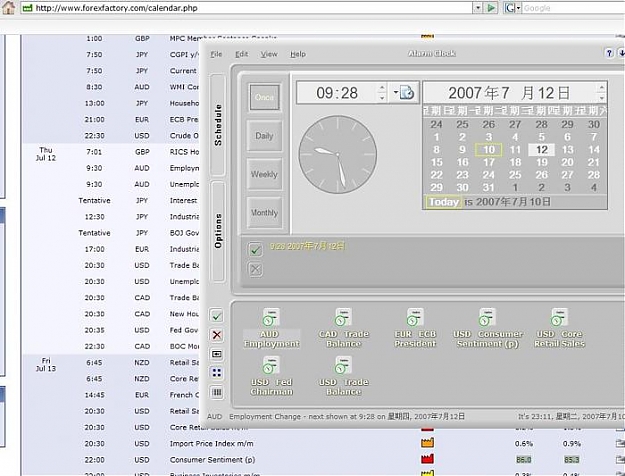Click red impact icon for Consumer Sentiment (p)
The width and height of the screenshot is (625, 476).
[427, 459]
